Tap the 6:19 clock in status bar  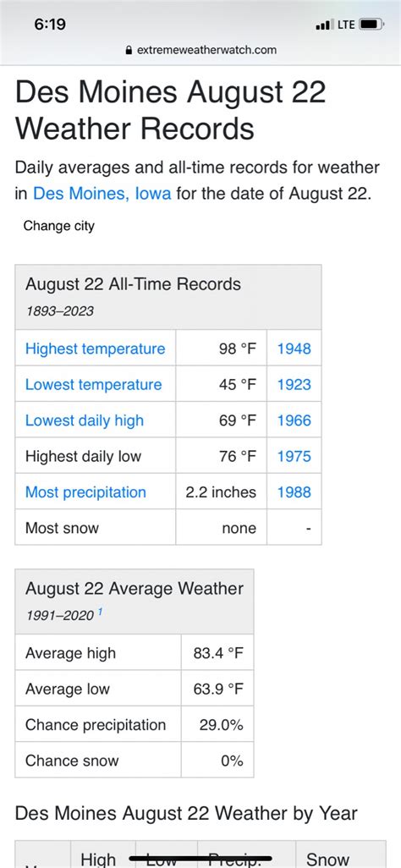pos(51,25)
